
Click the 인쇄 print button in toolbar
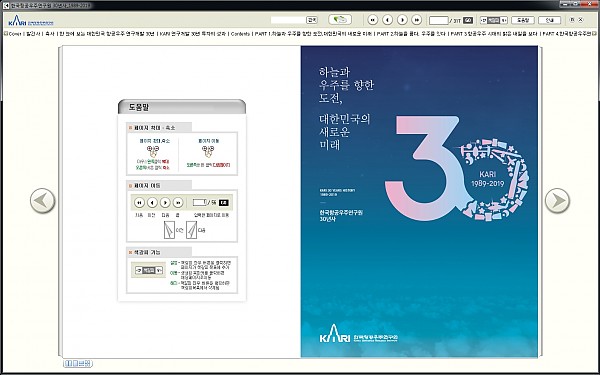coord(549,20)
